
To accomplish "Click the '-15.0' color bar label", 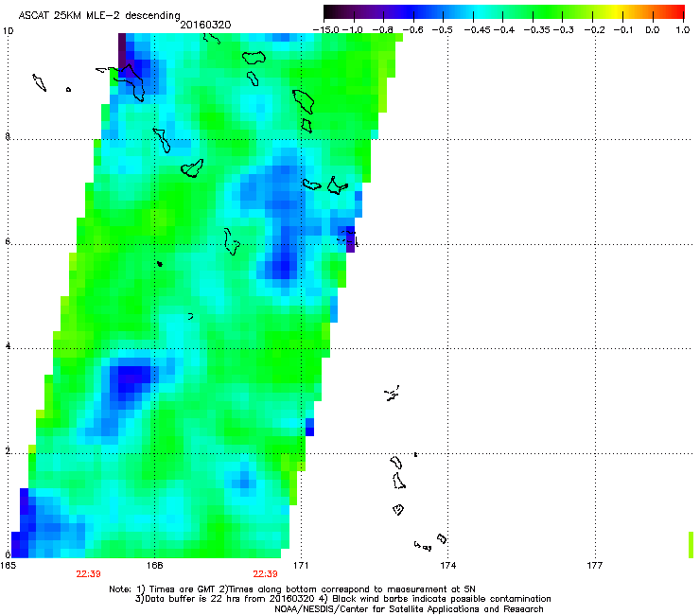I will (326, 30).
